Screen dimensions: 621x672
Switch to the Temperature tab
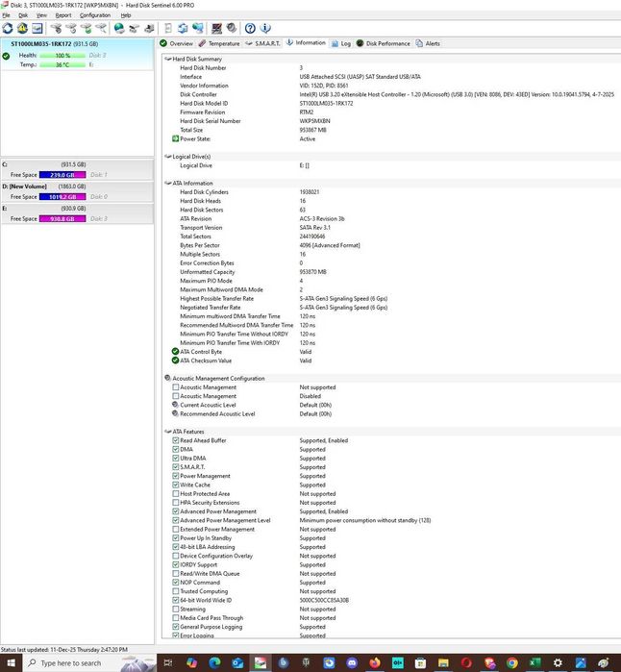click(x=219, y=43)
